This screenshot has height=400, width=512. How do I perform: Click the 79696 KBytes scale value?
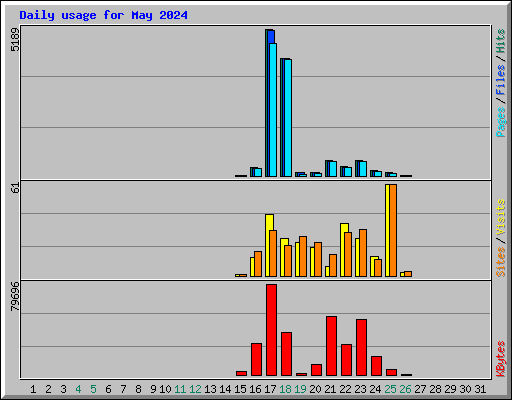pyautogui.click(x=15, y=296)
